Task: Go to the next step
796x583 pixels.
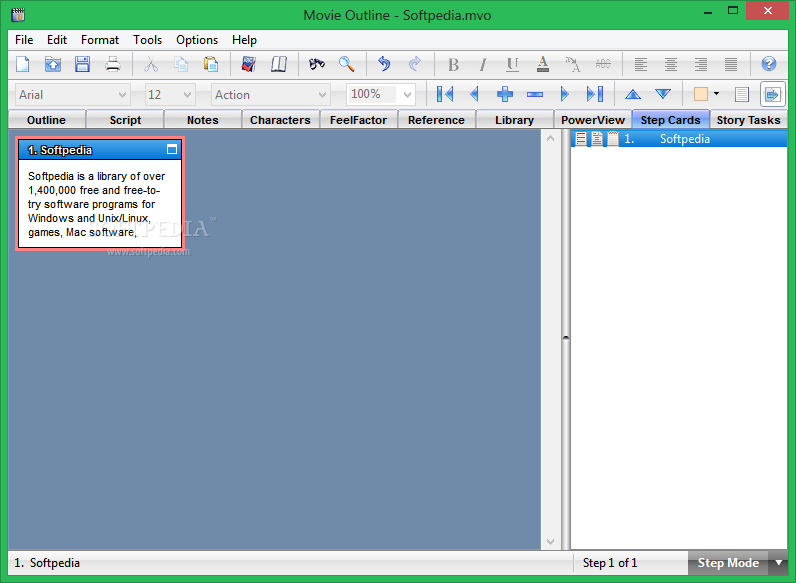Action: tap(565, 94)
